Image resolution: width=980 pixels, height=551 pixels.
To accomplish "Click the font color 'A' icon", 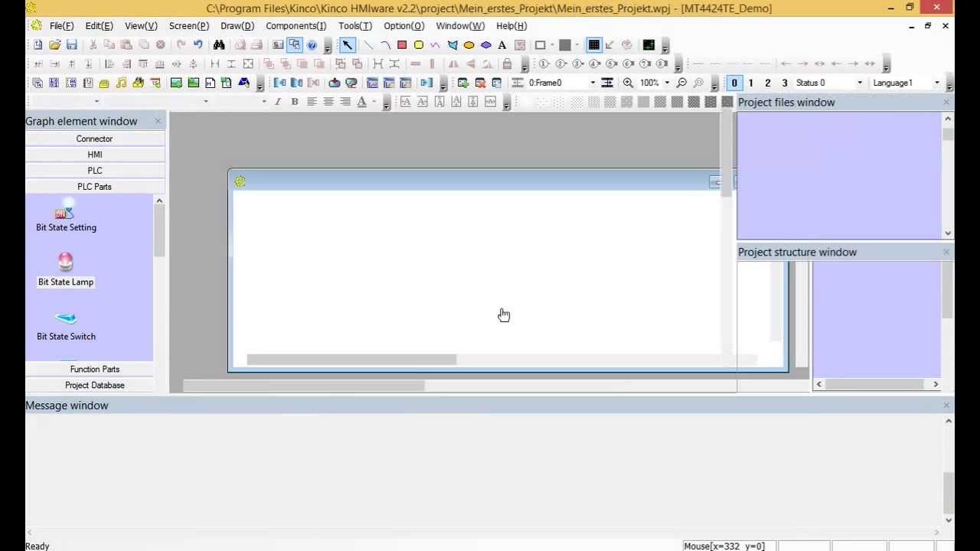I will [x=362, y=102].
